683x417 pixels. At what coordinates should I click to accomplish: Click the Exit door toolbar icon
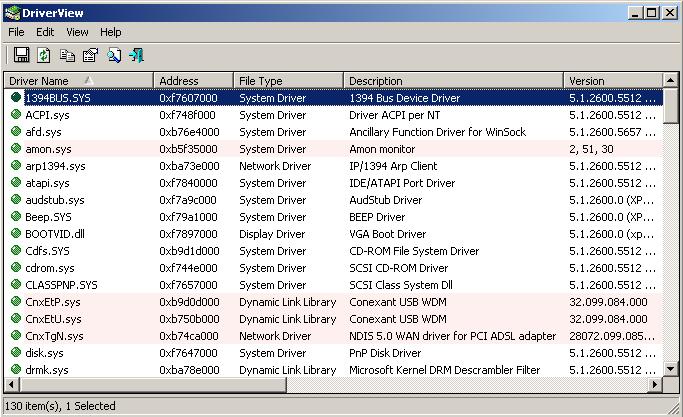click(x=137, y=55)
